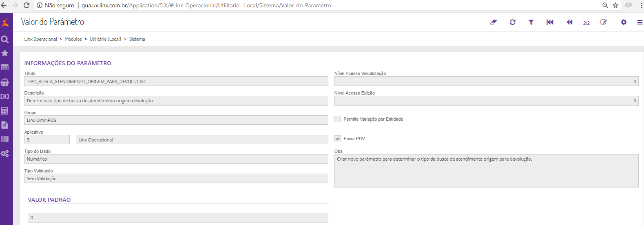The height and width of the screenshot is (225, 644).
Task: Click the Linx Operacional breadcrumb link
Action: click(40, 39)
